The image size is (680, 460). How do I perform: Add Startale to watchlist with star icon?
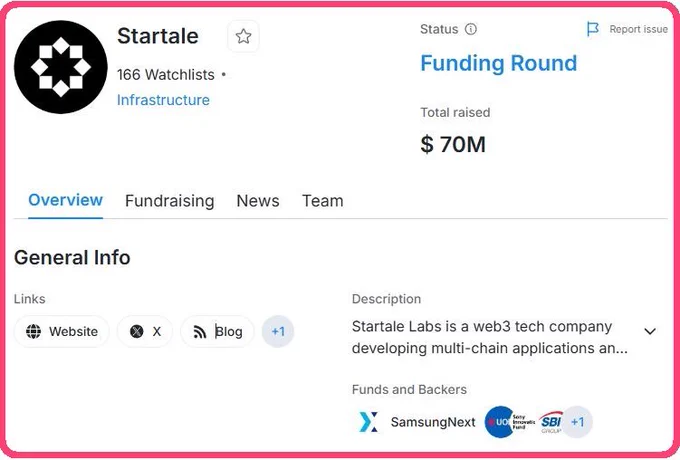click(x=243, y=36)
